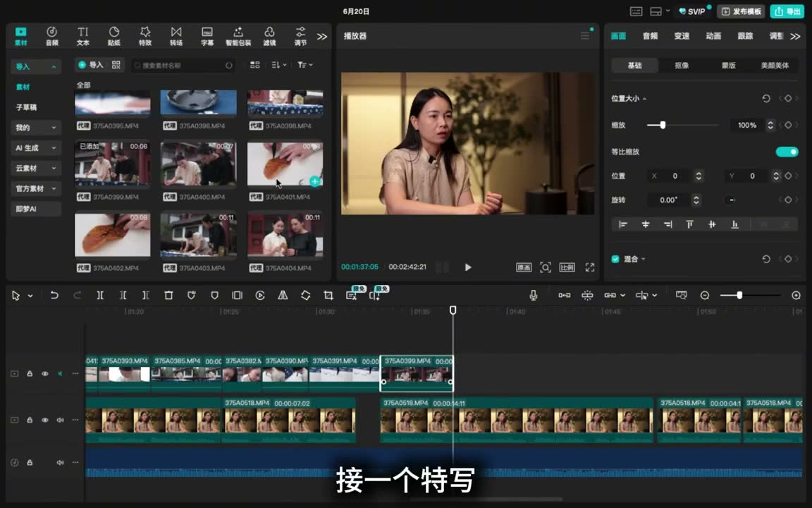Click the 搜索素材名称 search field
The width and height of the screenshot is (812, 508).
pyautogui.click(x=183, y=66)
